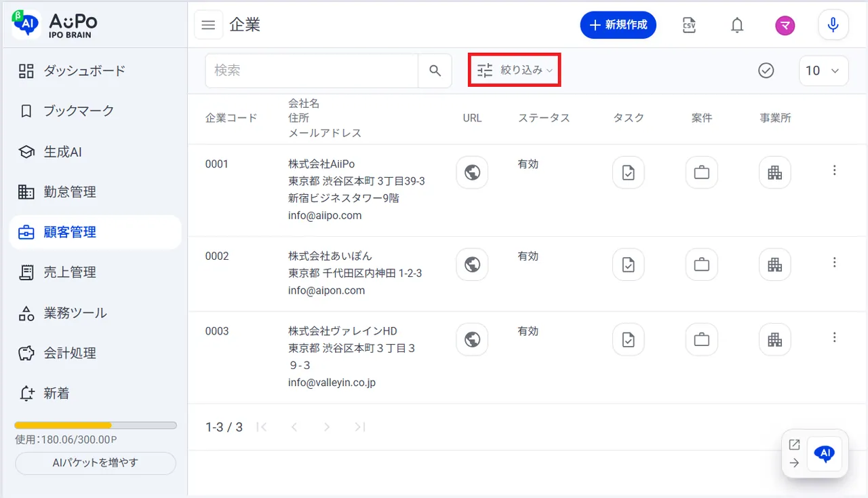The image size is (868, 498).
Task: Open ブックマーク in the sidebar
Action: click(95, 111)
